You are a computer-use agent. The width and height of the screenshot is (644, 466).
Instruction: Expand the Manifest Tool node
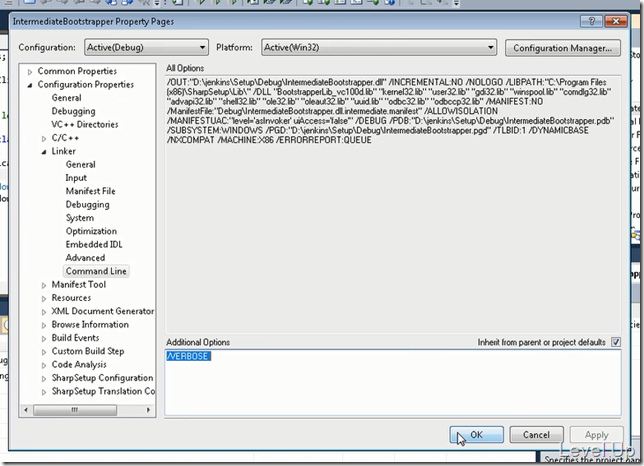pyautogui.click(x=44, y=285)
